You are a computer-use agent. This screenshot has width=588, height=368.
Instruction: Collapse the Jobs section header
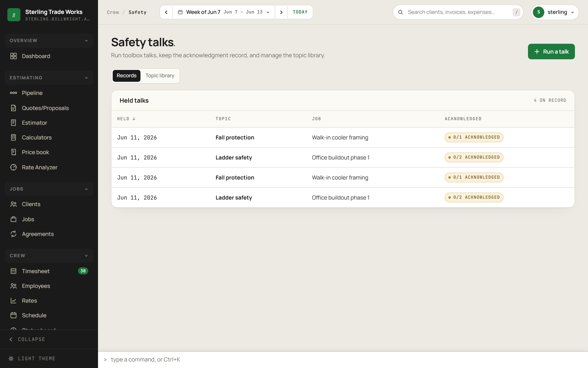[49, 189]
